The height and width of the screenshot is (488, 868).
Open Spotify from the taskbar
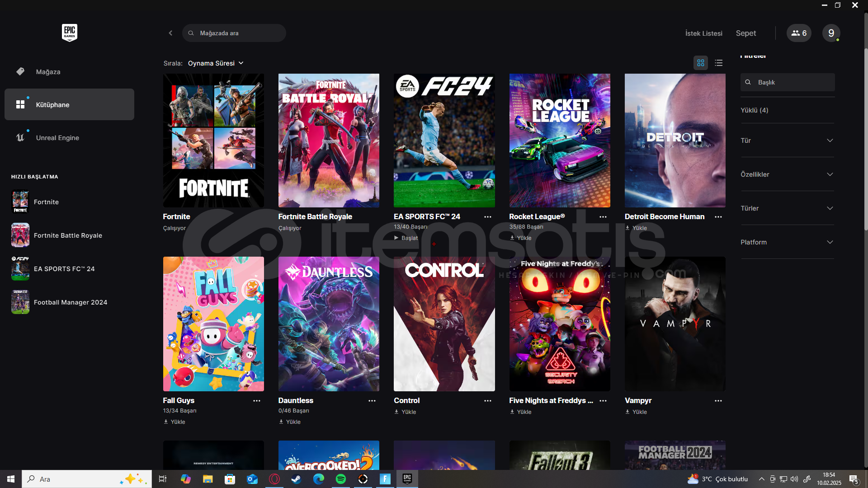point(341,479)
